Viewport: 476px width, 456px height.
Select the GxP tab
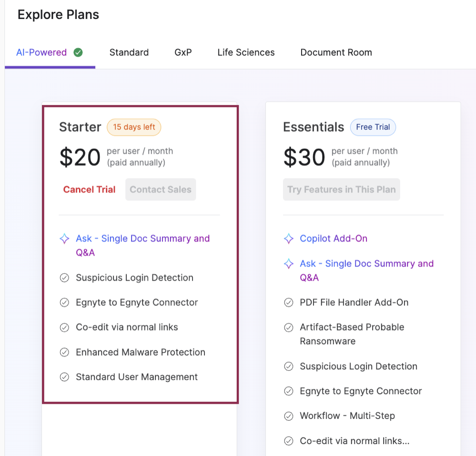(183, 52)
